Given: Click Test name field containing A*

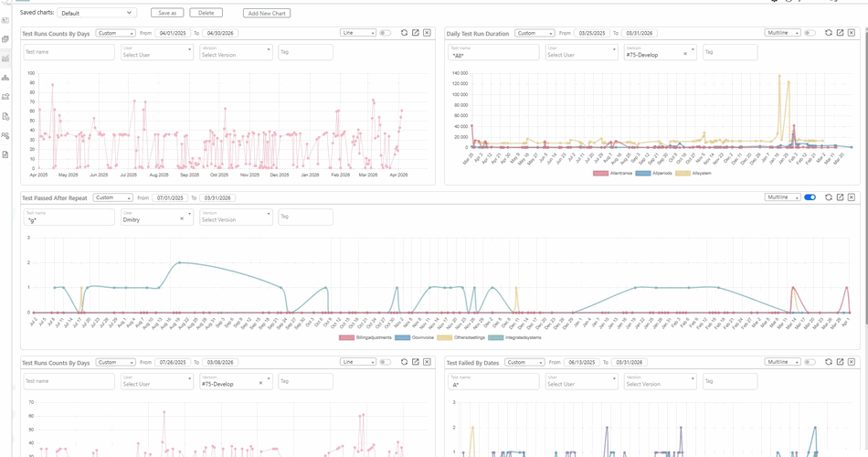Looking at the screenshot, I should point(493,381).
